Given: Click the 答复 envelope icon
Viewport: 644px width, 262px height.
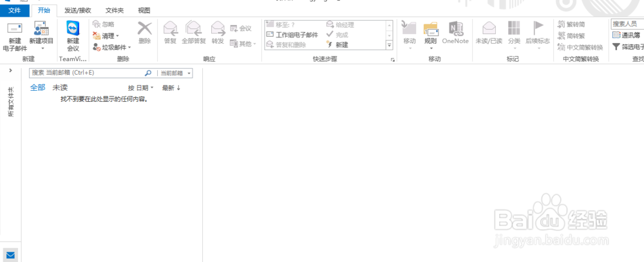Looking at the screenshot, I should [171, 29].
